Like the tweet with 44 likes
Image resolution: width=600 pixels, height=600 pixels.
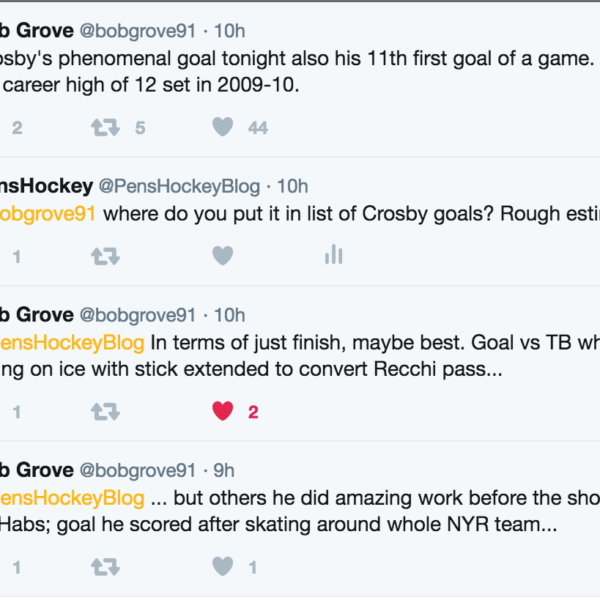[223, 127]
